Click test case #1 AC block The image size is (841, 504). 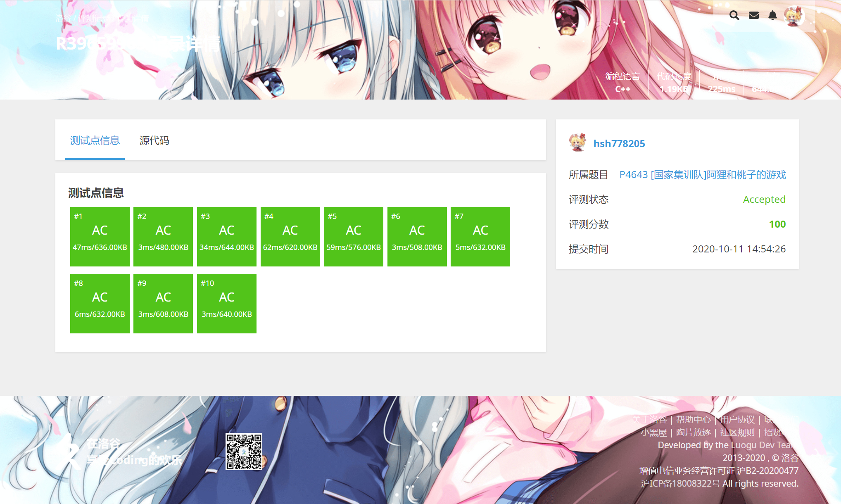(100, 236)
